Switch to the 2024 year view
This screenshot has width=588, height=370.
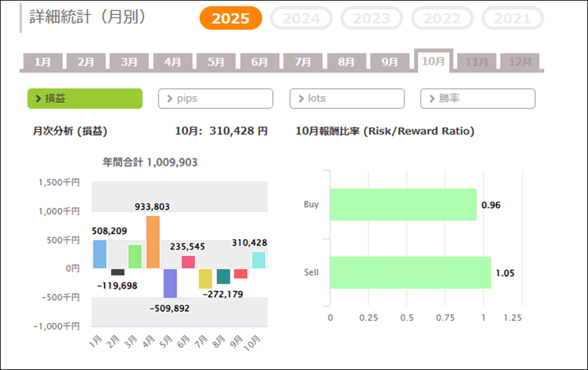coord(301,18)
